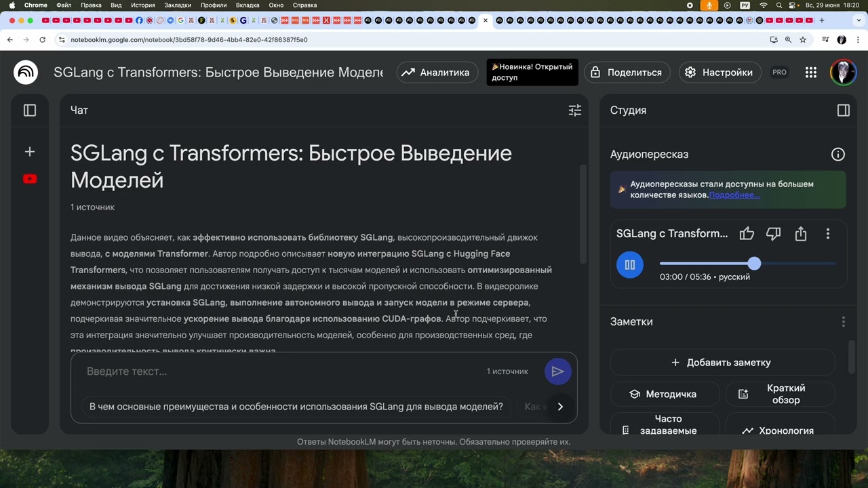The image size is (868, 488).
Task: Click the orange microphone menu bar icon
Action: (709, 5)
